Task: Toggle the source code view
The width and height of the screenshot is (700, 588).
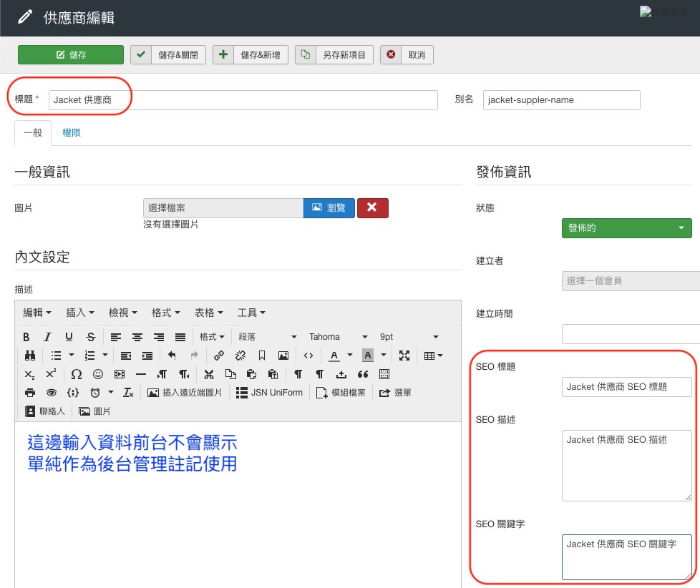Action: point(308,356)
